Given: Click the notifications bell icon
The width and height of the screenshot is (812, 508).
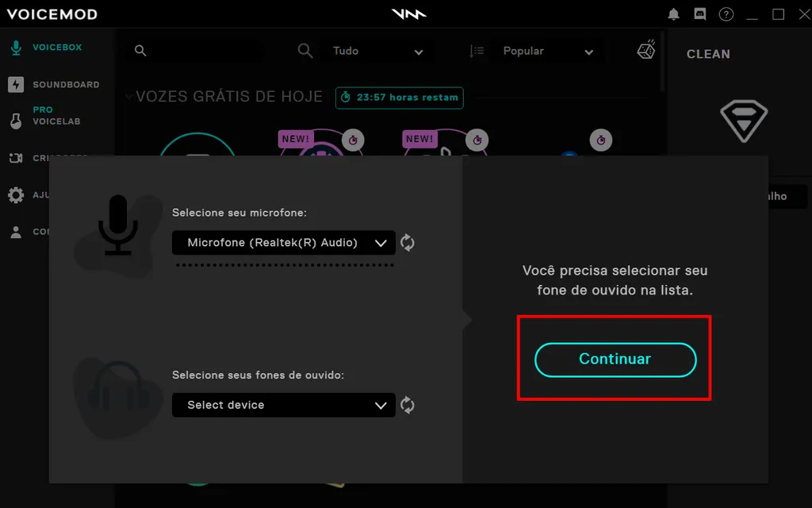Looking at the screenshot, I should (x=673, y=13).
